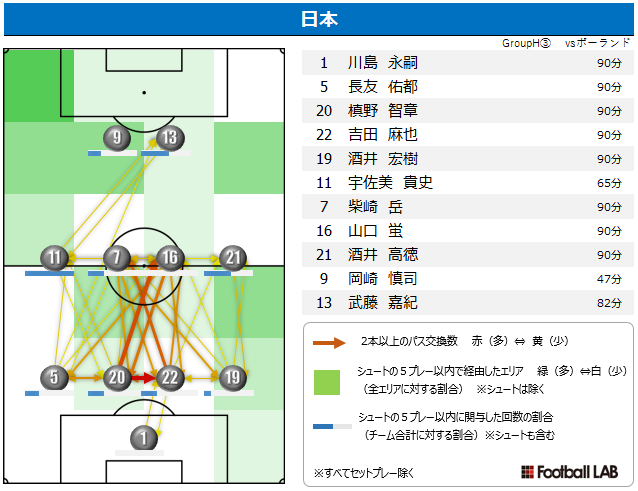The image size is (638, 491).
Task: Click player node number 9
Action: click(x=117, y=137)
